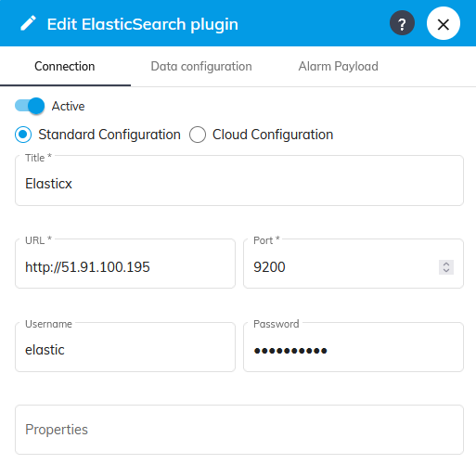Select the Cloud Configuration radio button
The width and height of the screenshot is (476, 464).
click(198, 135)
